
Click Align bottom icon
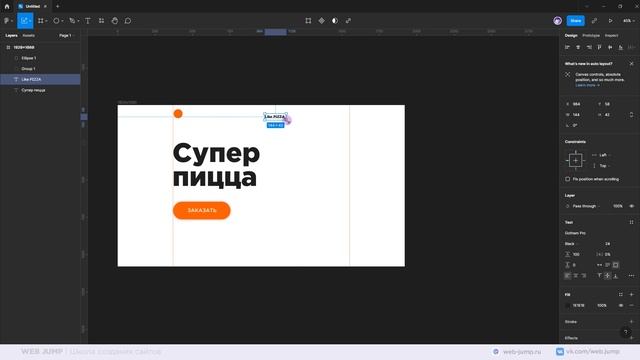click(620, 47)
